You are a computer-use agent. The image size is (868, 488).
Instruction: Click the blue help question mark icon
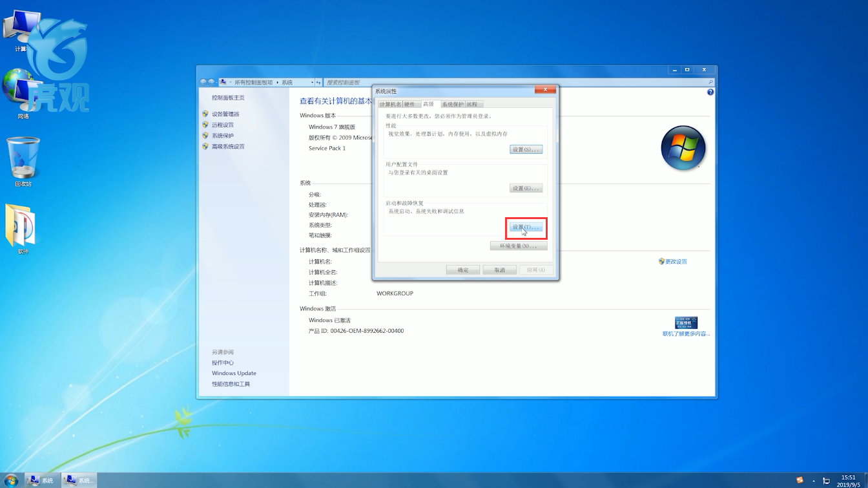[x=710, y=92]
